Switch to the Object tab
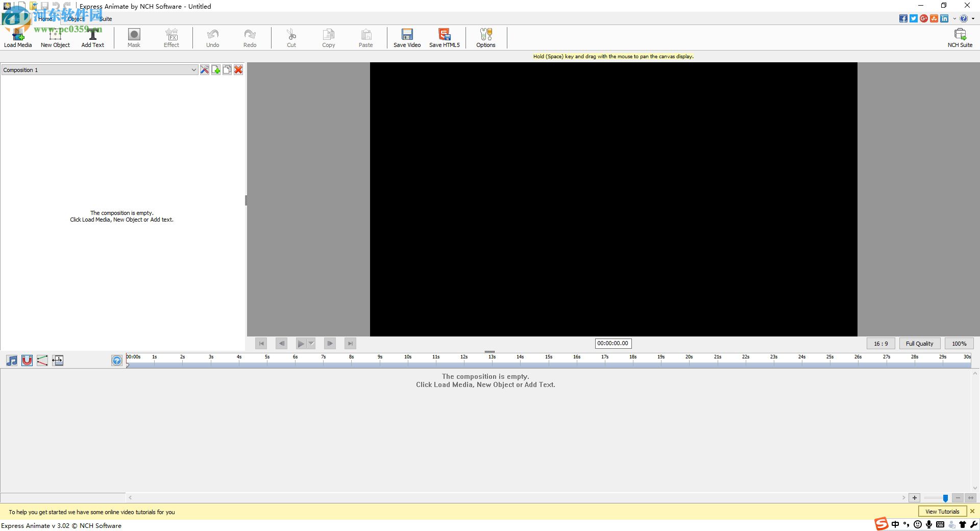 [76, 19]
